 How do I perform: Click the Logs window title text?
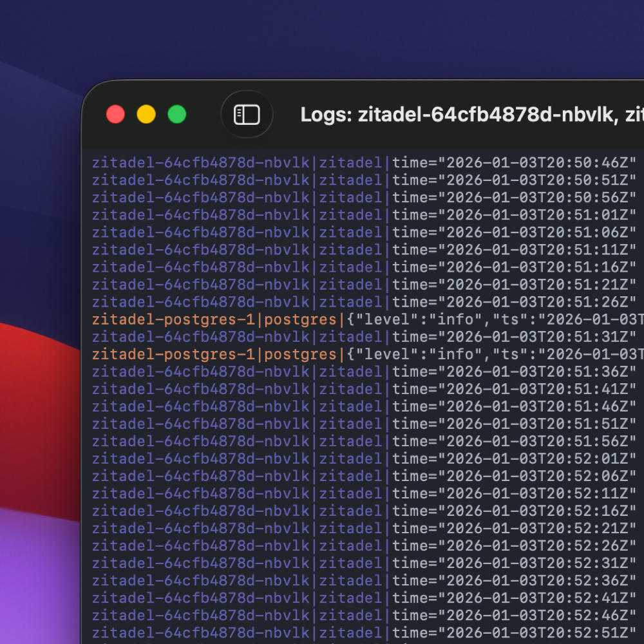(472, 115)
